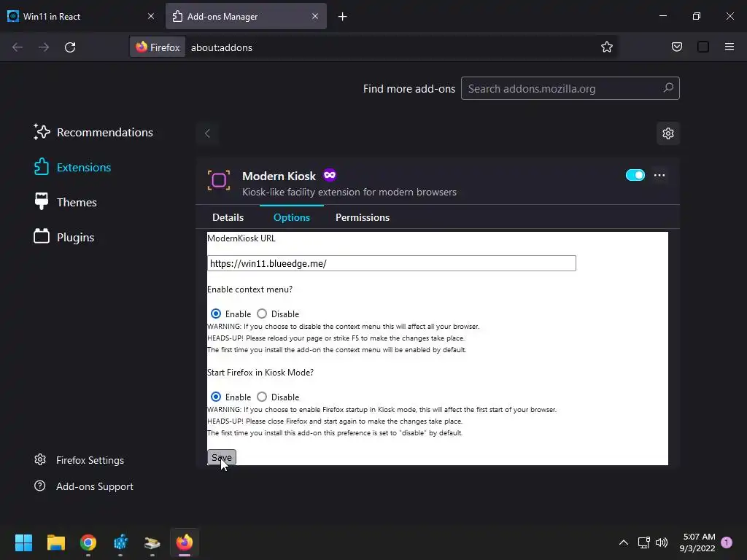Open Recommendations in the sidebar

[x=93, y=133]
